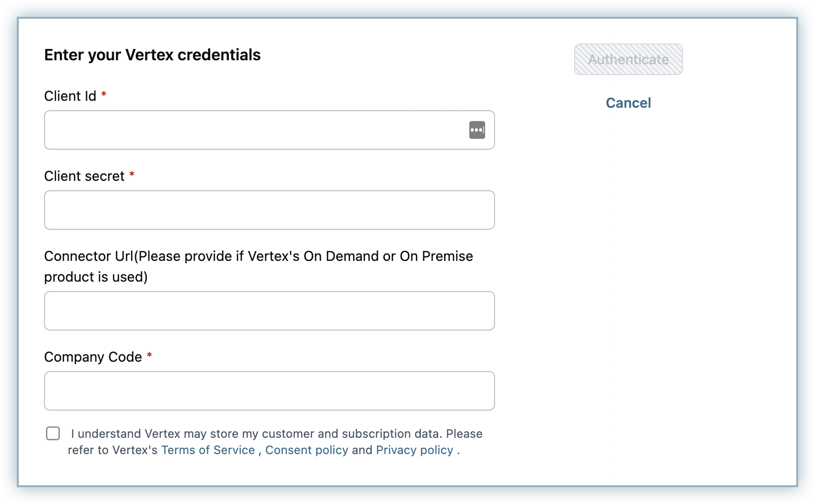
Task: Click the "Client secret" field label
Action: click(84, 176)
